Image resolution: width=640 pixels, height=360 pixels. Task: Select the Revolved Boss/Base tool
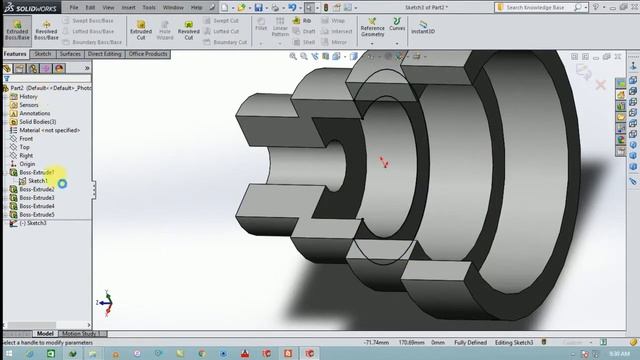point(46,30)
